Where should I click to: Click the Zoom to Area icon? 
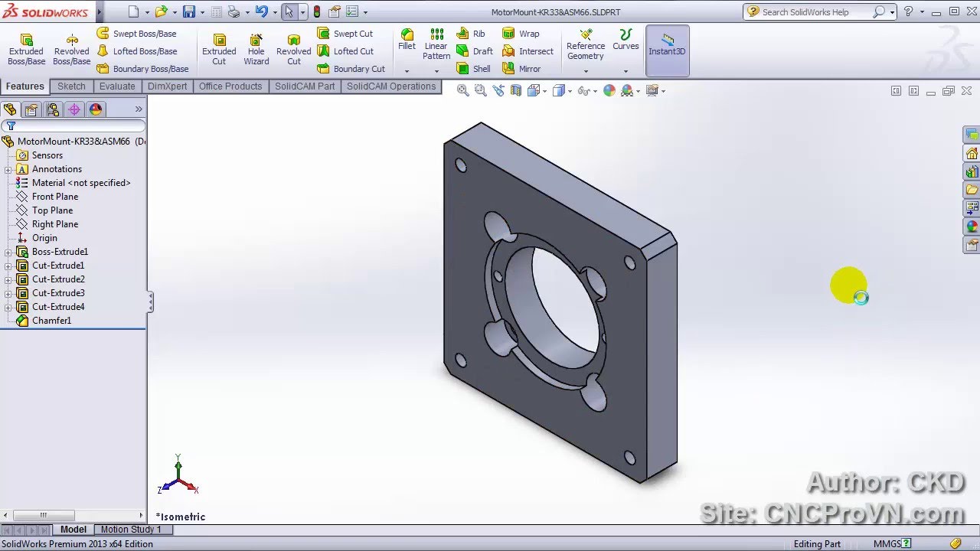(x=480, y=90)
